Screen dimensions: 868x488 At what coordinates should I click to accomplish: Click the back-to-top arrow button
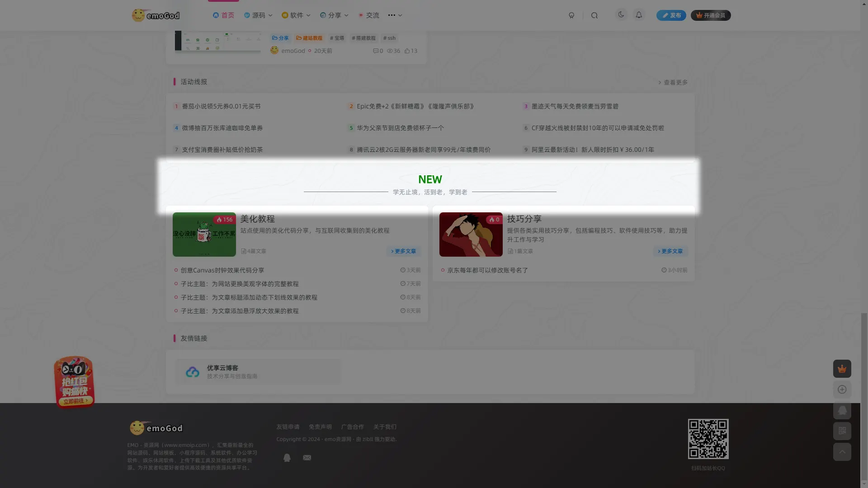[x=842, y=452]
